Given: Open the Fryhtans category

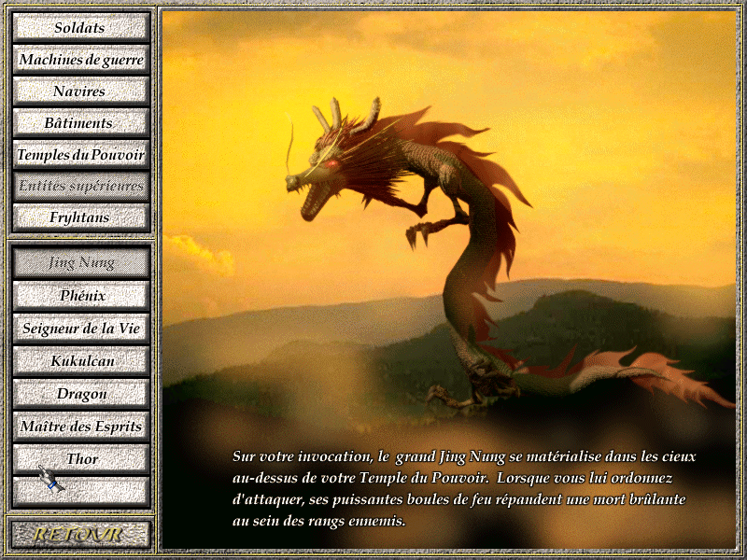Looking at the screenshot, I should [x=81, y=217].
